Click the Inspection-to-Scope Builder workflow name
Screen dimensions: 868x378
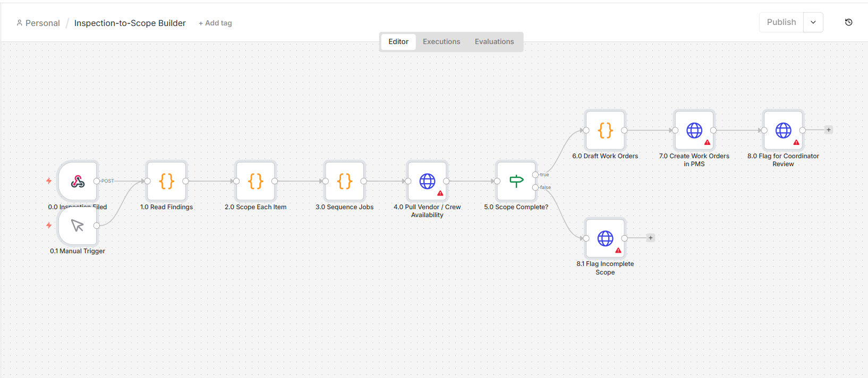(130, 23)
